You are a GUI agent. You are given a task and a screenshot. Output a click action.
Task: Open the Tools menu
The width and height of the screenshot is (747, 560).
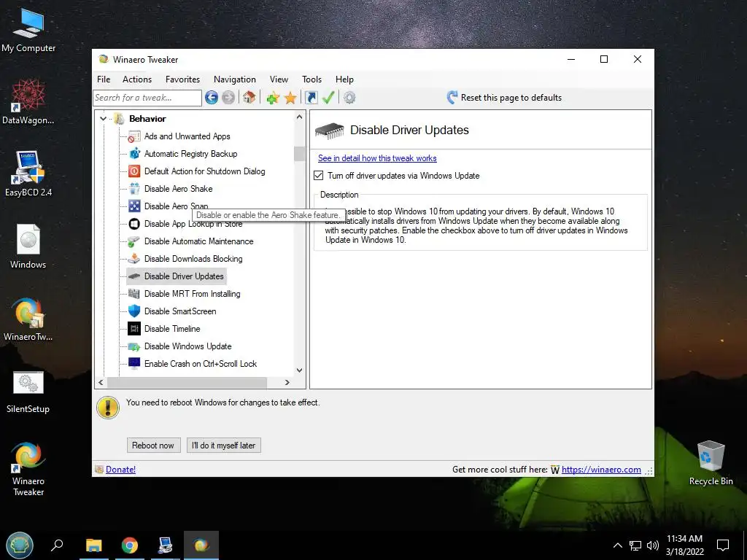311,79
